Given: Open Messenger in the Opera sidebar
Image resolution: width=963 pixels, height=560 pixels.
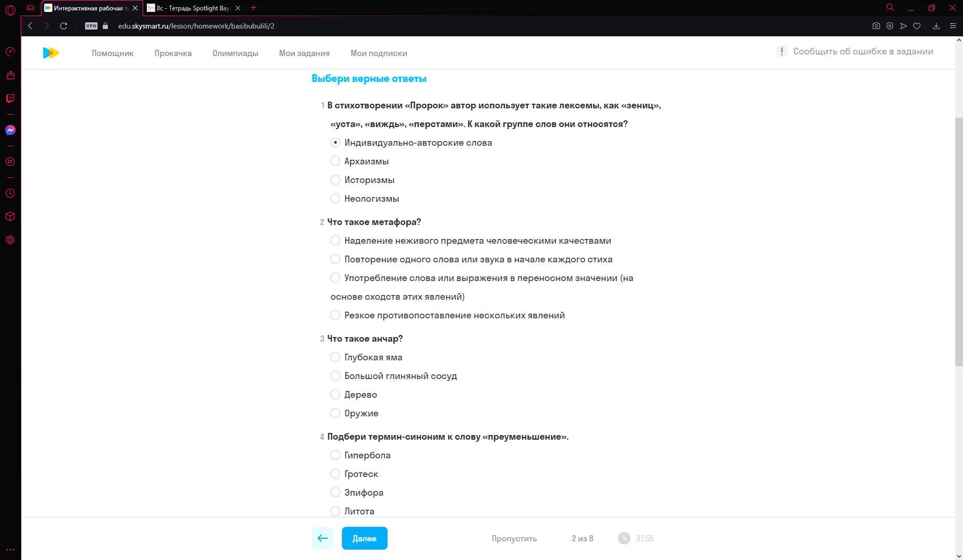Looking at the screenshot, I should [x=10, y=130].
